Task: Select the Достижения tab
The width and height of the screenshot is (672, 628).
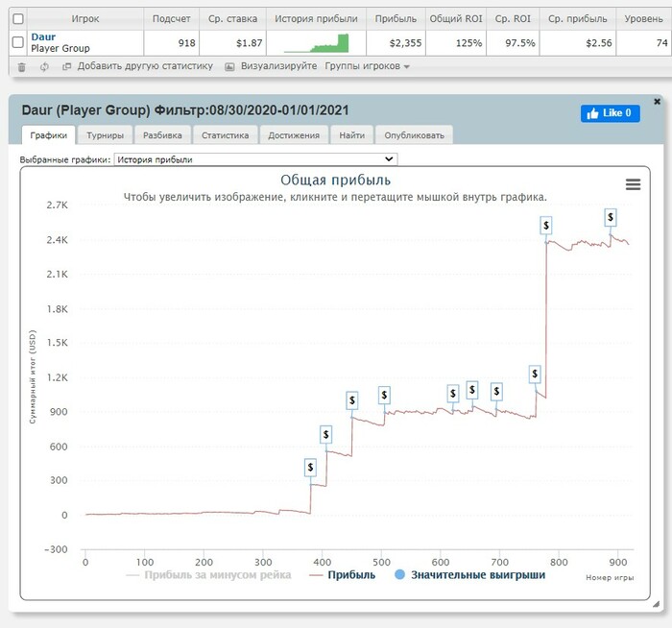Action: coord(294,135)
